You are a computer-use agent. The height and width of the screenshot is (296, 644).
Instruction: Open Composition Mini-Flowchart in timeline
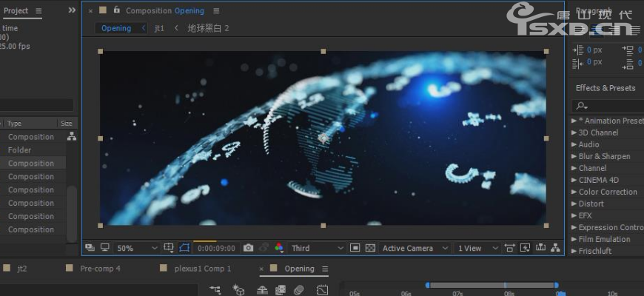coord(215,290)
